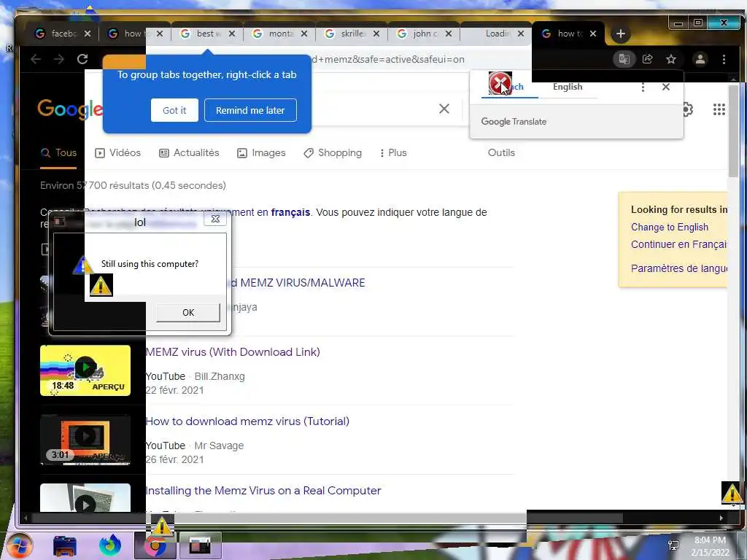Screen dimensions: 747x560
Task: Open How to download memz virus
Action: 247,421
